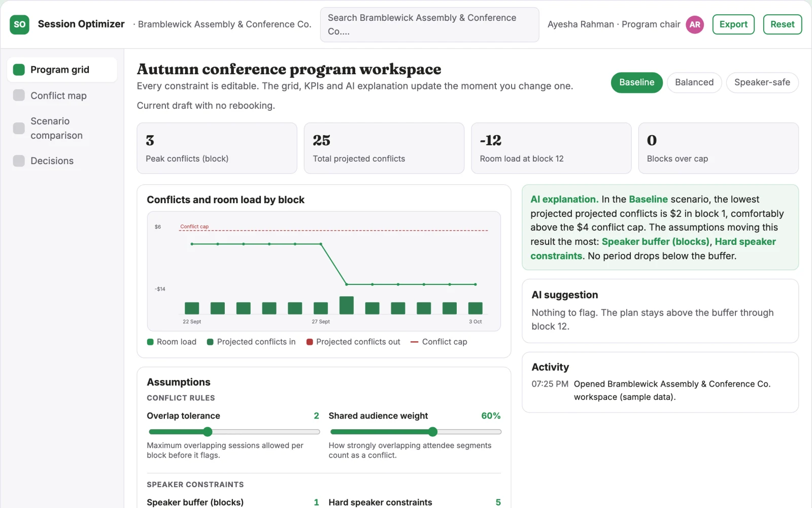Click the Conflict map sidebar icon

[19, 96]
